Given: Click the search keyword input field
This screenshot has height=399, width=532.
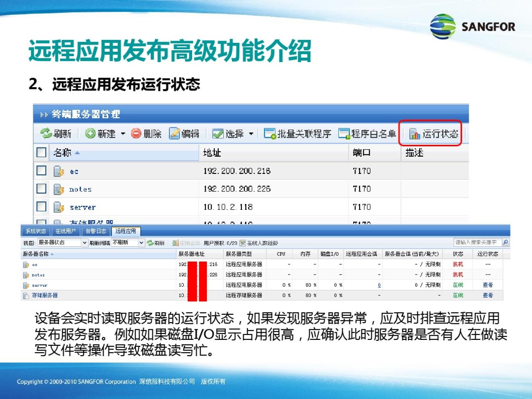Looking at the screenshot, I should coord(477,242).
